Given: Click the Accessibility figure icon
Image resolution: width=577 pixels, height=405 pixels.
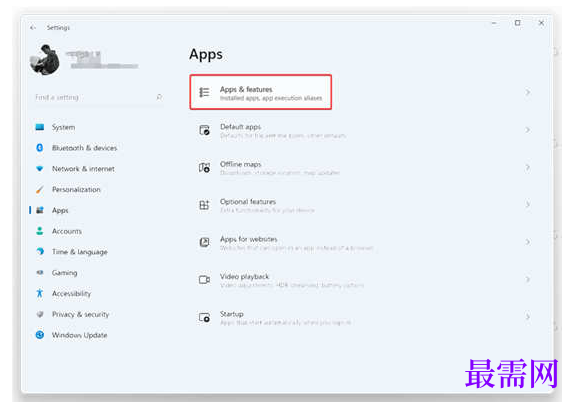Looking at the screenshot, I should pyautogui.click(x=40, y=293).
